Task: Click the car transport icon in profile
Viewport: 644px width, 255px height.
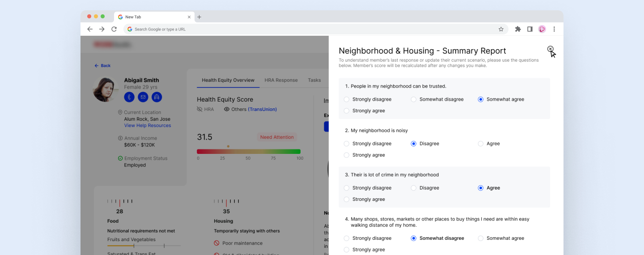Action: pos(157,97)
